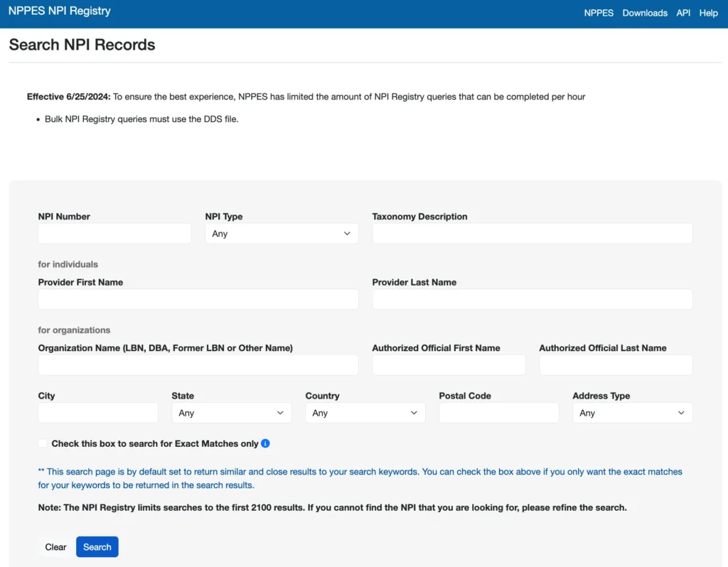
Task: Open Help in the top navigation
Action: (708, 13)
